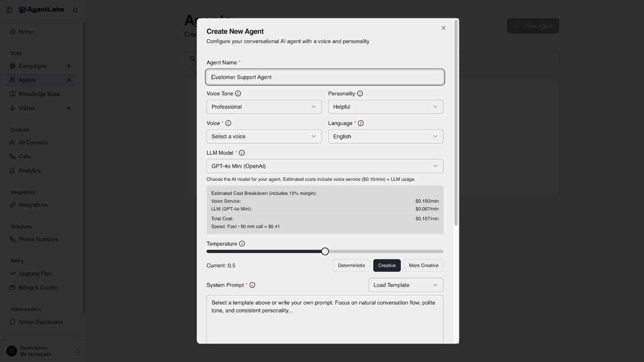Add a new voice with plus icon
This screenshot has height=362, width=644.
[68, 108]
